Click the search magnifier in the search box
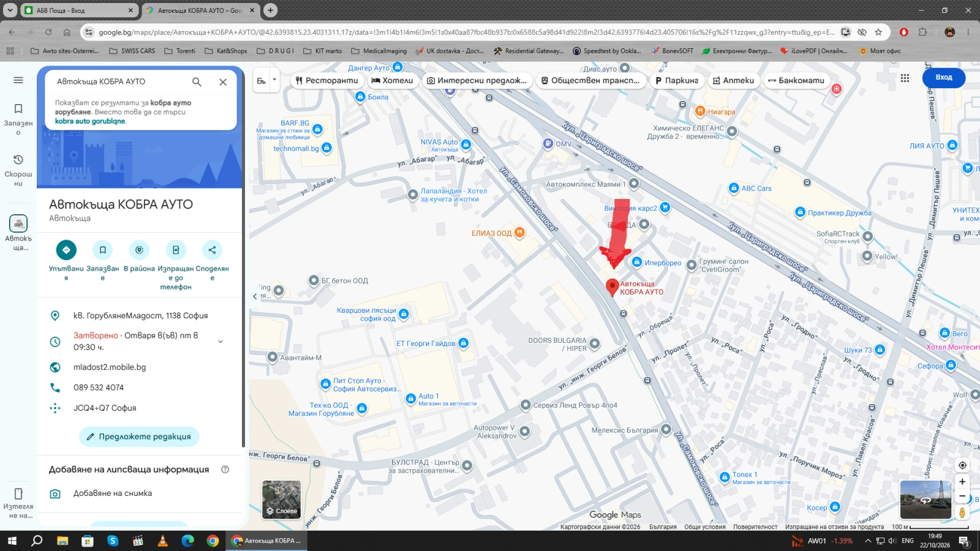980x551 pixels. (197, 81)
